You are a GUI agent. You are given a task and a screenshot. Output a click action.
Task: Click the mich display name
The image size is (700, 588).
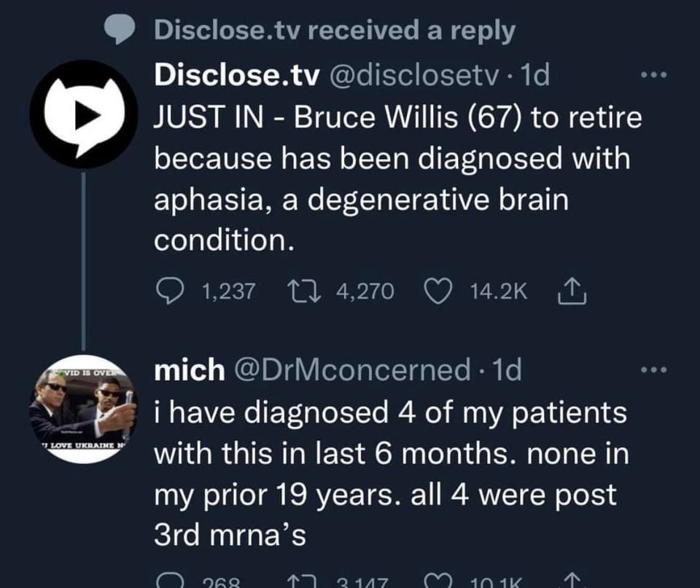pyautogui.click(x=189, y=370)
